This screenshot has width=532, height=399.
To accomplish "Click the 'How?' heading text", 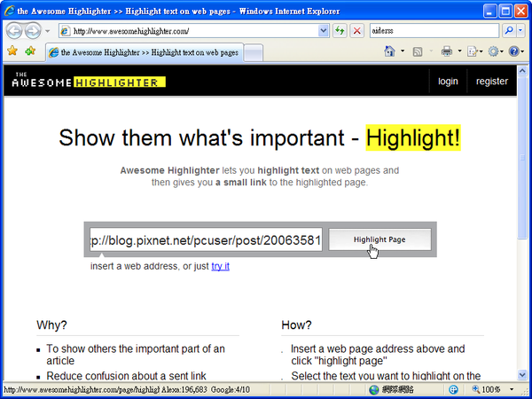I will [x=296, y=325].
